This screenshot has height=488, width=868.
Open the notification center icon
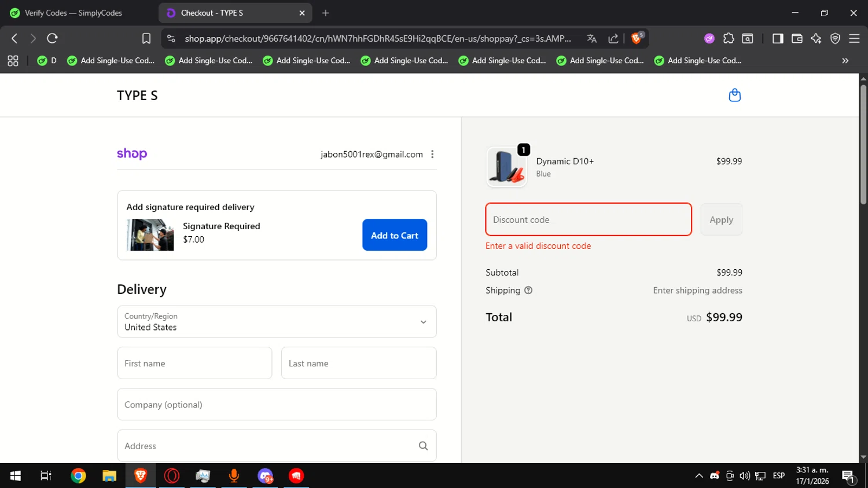point(849,476)
